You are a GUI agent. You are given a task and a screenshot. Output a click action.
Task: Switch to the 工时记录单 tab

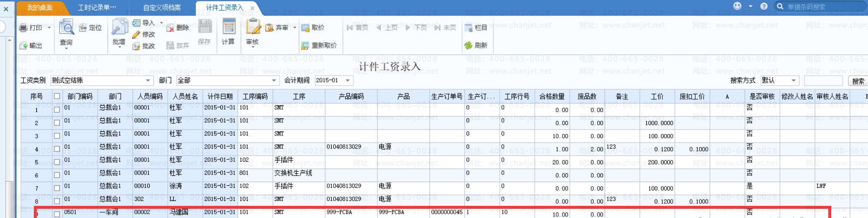(97, 8)
